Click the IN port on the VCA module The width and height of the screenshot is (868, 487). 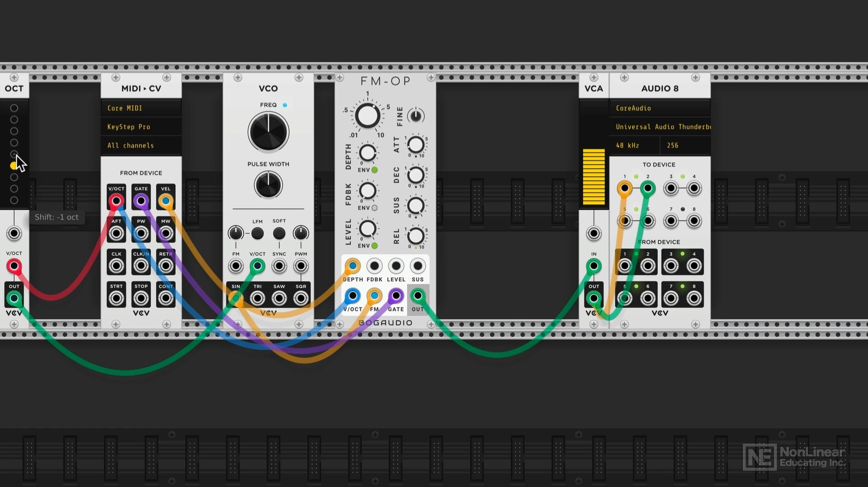point(594,266)
